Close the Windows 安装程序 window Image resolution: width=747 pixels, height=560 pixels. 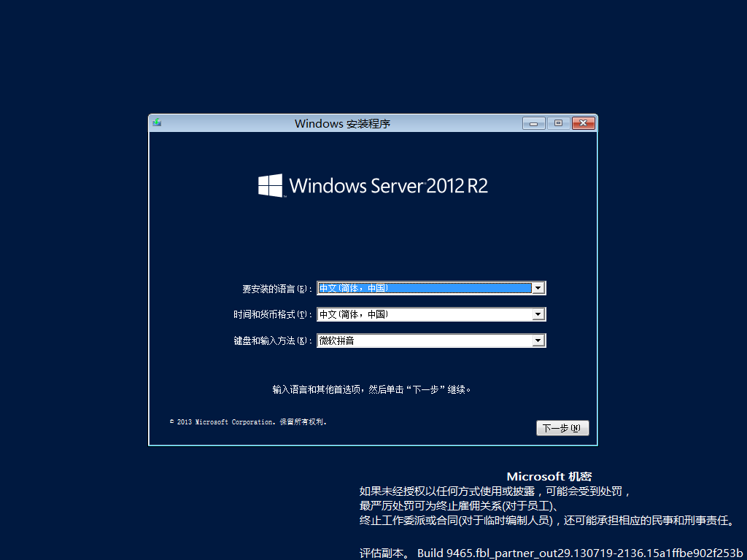coord(583,123)
